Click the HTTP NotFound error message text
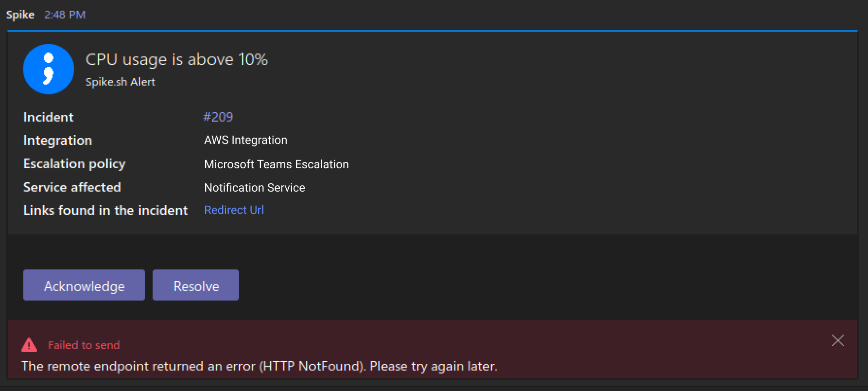Viewport: 868px width, 391px height. point(259,366)
